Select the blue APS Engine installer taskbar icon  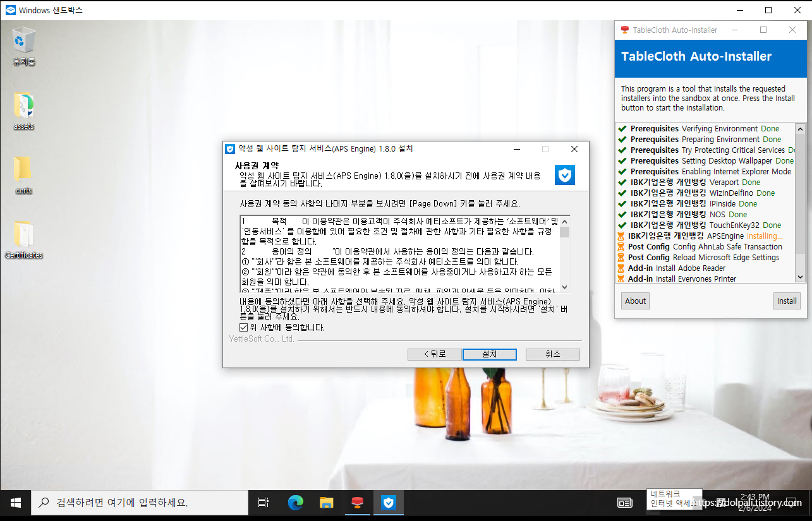tap(388, 503)
